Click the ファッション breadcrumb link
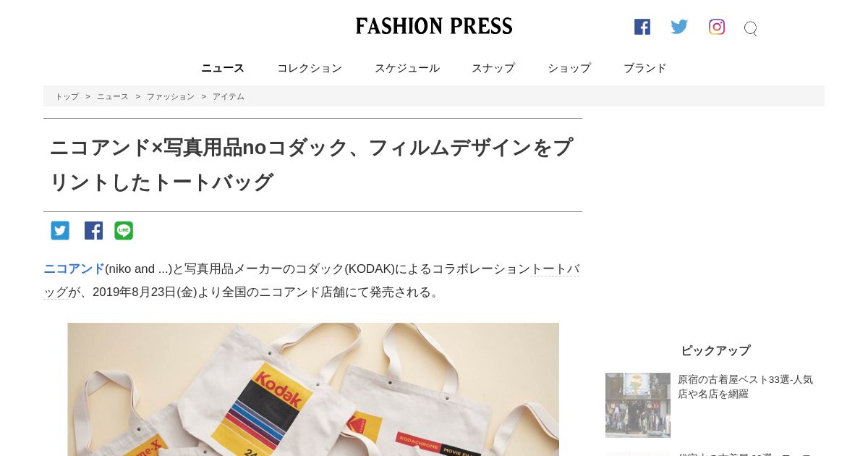The height and width of the screenshot is (456, 868). pyautogui.click(x=171, y=96)
